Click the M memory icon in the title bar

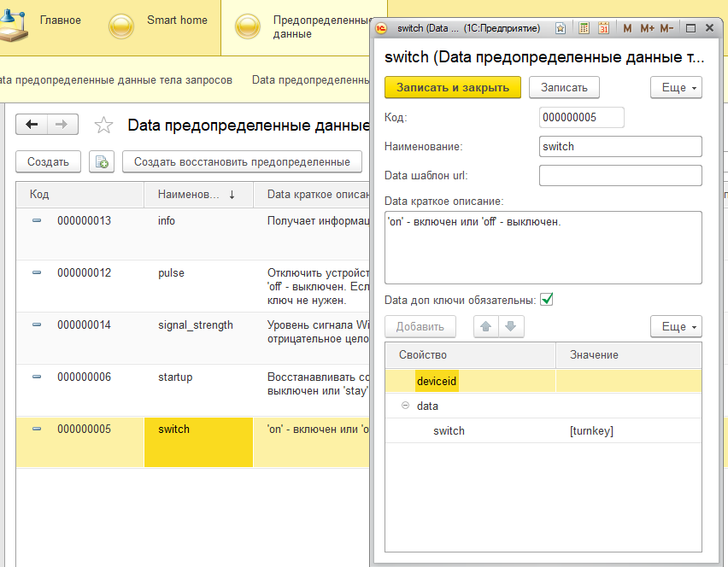click(627, 28)
